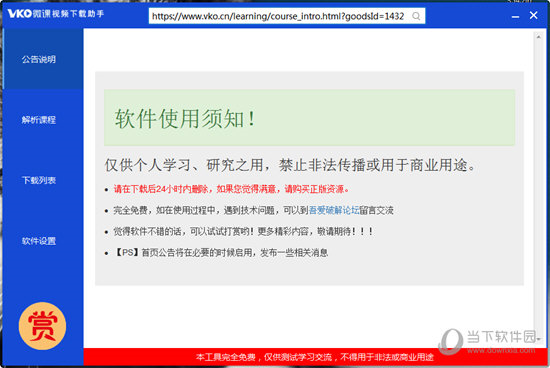Click the 仅供个人学习、研究之用 line
The height and width of the screenshot is (368, 550).
[290, 165]
